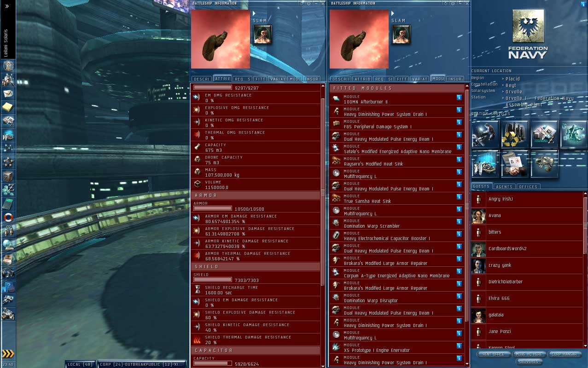Show info for Domination Warp Disruptor
Image resolution: width=588 pixels, height=368 pixels.
(x=459, y=296)
